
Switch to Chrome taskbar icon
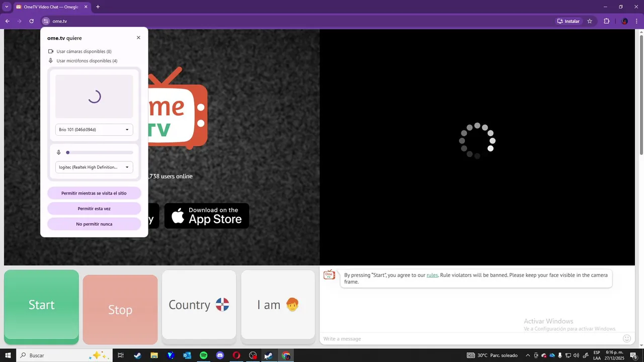pyautogui.click(x=286, y=355)
